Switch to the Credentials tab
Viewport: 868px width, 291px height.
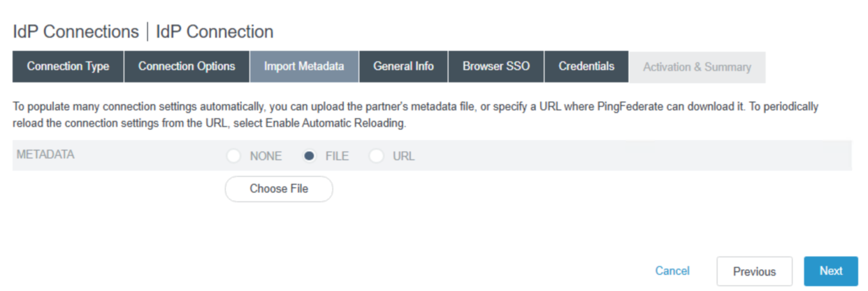[x=586, y=66]
